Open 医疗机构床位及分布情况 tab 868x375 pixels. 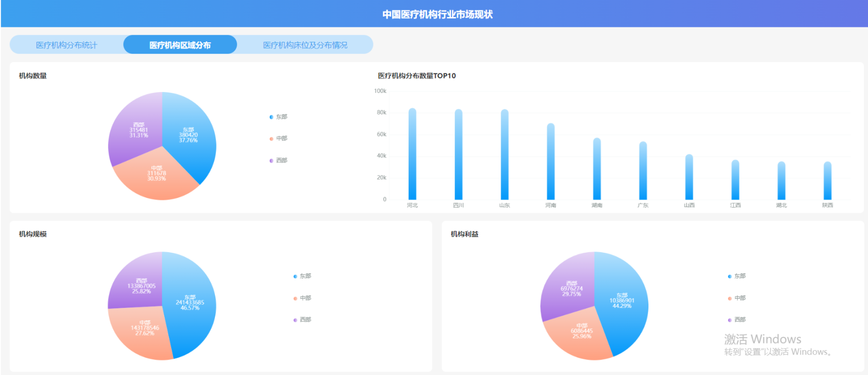pyautogui.click(x=305, y=45)
